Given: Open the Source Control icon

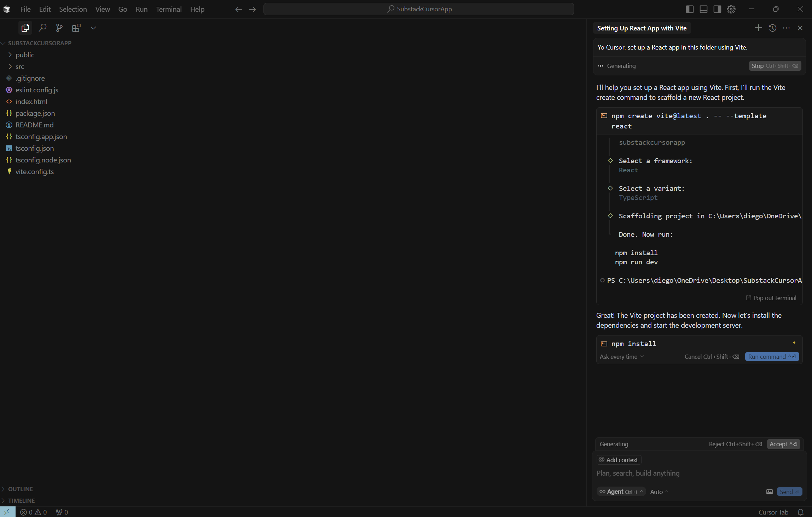Looking at the screenshot, I should pyautogui.click(x=59, y=28).
